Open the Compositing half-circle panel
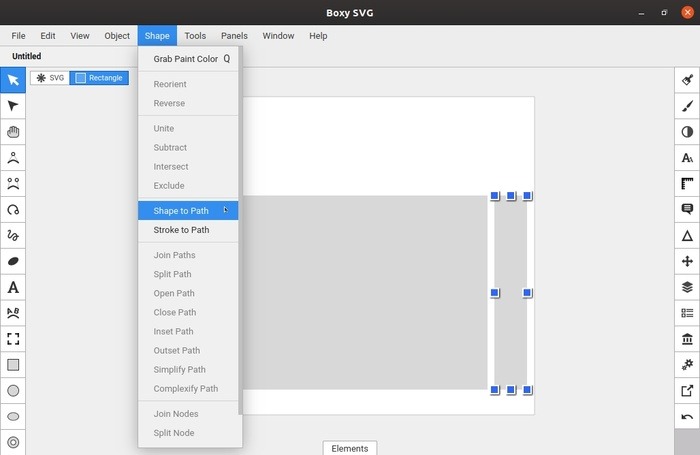Image resolution: width=700 pixels, height=455 pixels. (687, 132)
